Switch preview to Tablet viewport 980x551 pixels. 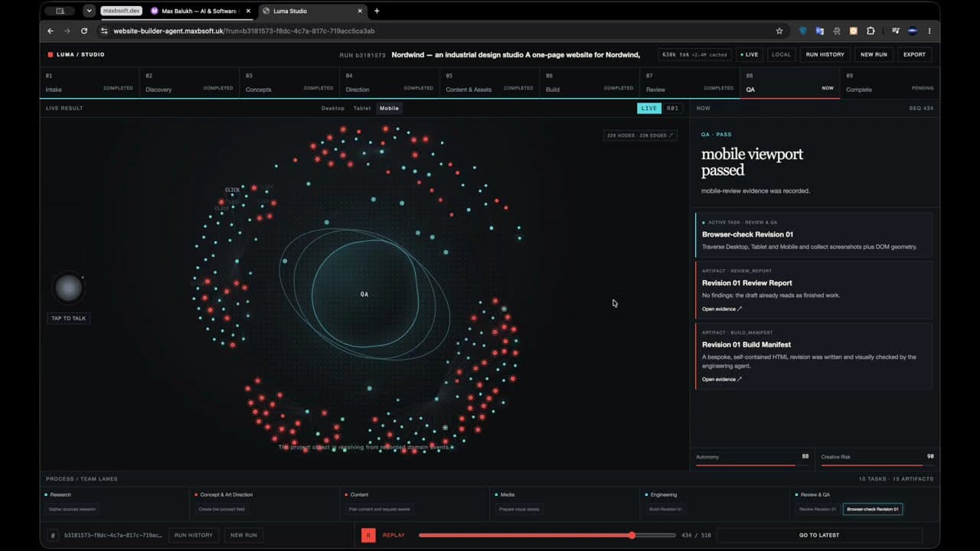[362, 109]
